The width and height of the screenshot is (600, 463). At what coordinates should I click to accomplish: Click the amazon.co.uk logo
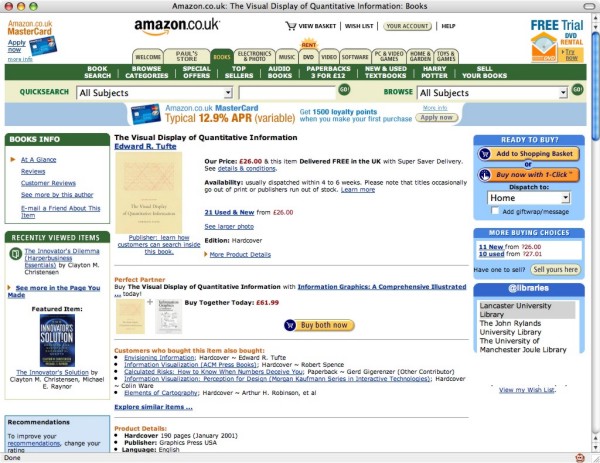click(x=177, y=27)
